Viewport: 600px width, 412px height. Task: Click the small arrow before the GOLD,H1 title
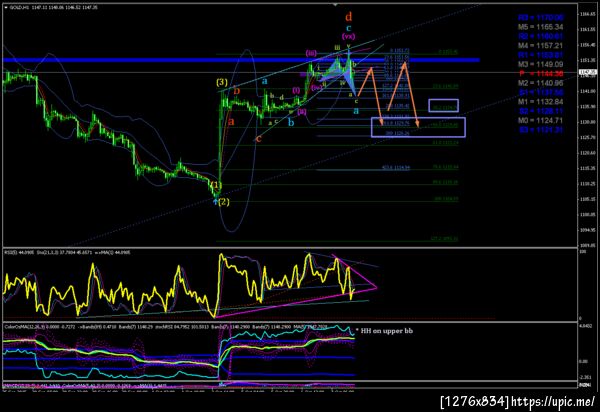click(6, 7)
